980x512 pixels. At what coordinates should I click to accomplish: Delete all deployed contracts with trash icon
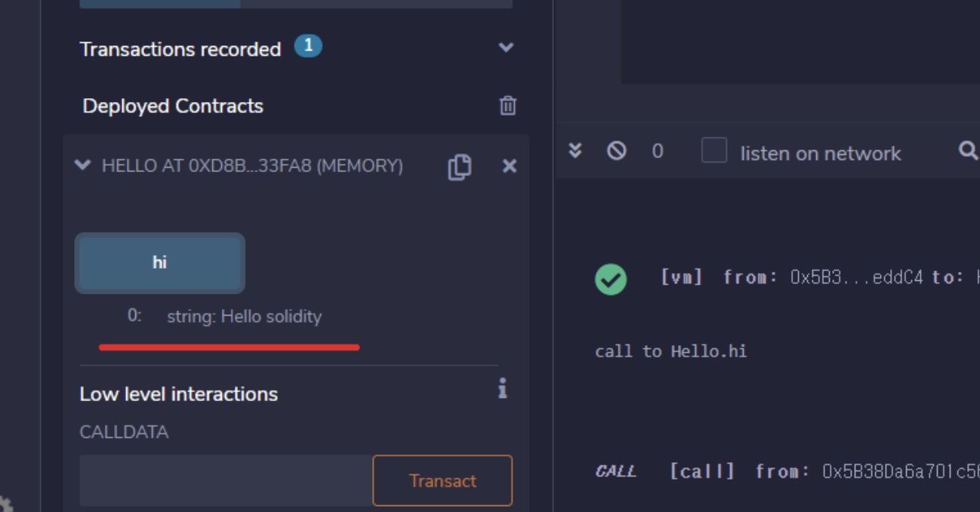(x=508, y=106)
